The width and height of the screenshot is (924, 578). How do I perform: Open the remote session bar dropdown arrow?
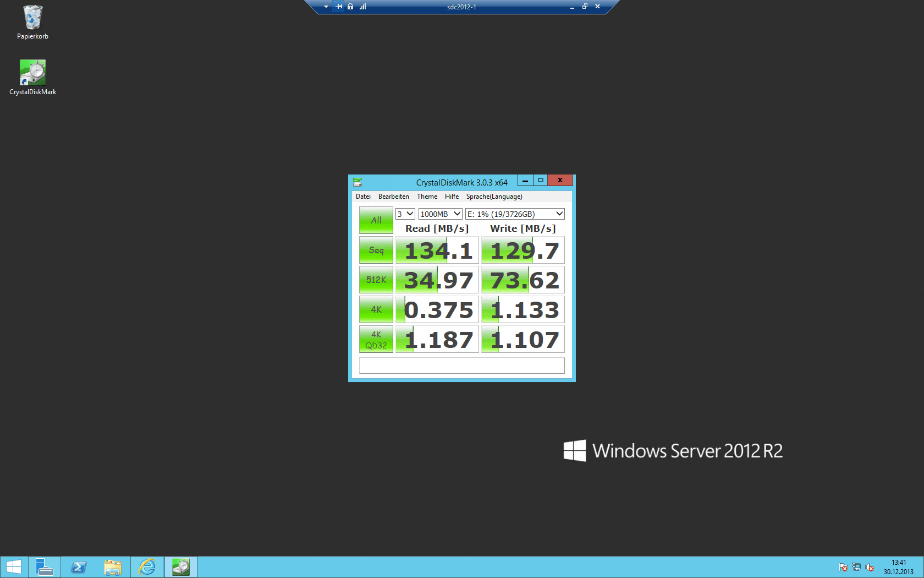(326, 7)
